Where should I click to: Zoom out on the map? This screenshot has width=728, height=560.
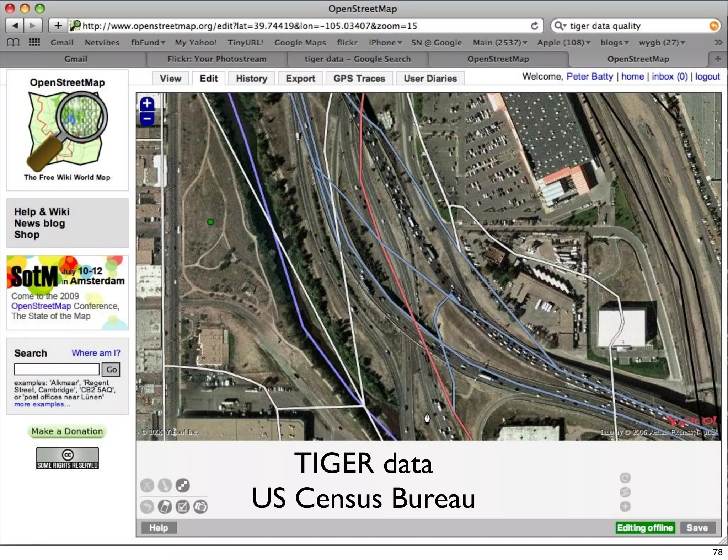point(147,119)
